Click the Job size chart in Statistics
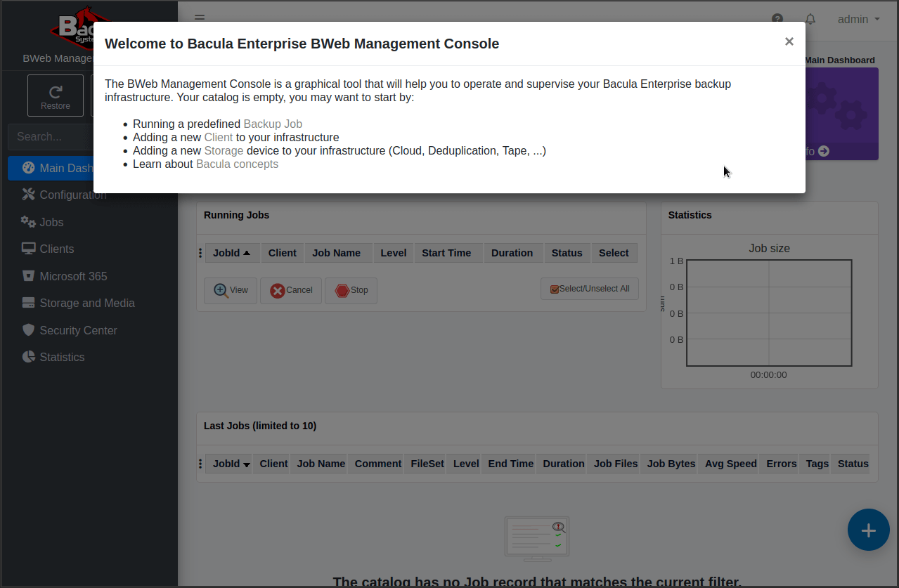 (769, 313)
